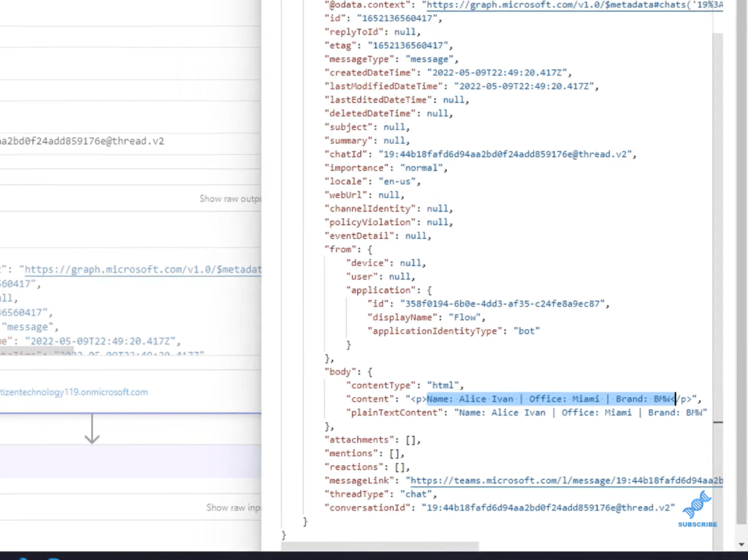Screen dimensions: 748x560
Task: Click createdDateTime value 2022-05-09T22:49:20.417Z
Action: (x=497, y=72)
